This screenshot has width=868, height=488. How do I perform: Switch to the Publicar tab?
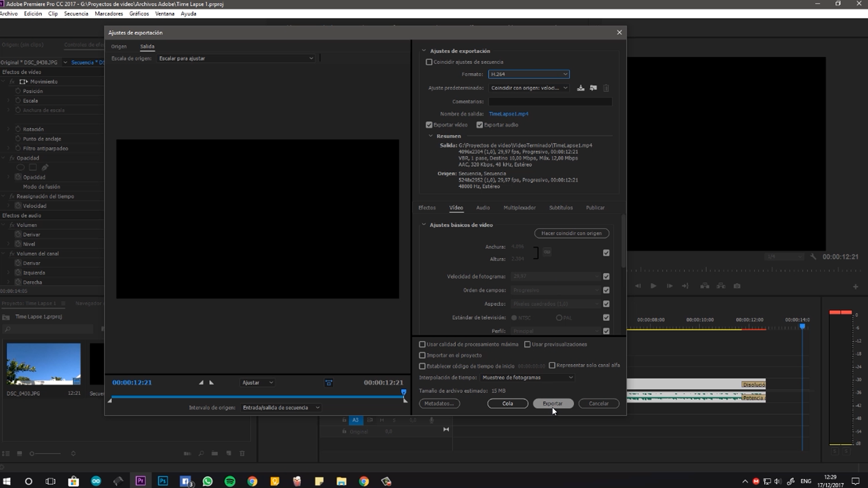(x=595, y=208)
